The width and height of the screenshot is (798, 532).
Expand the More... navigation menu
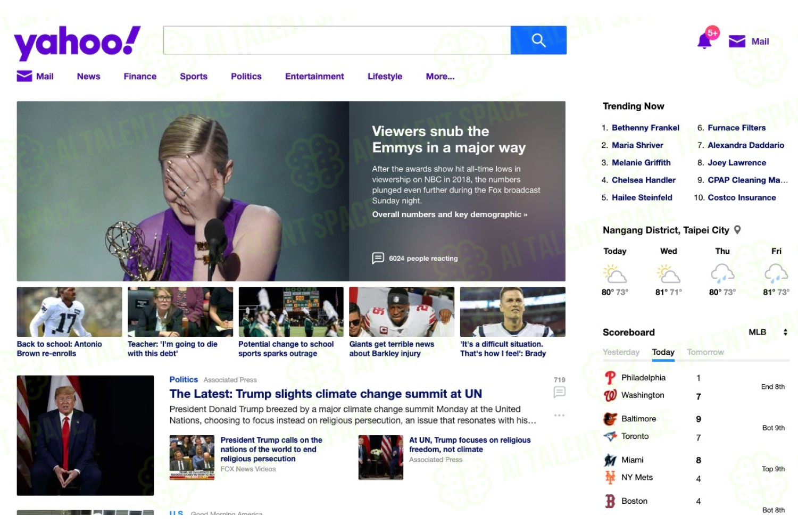pos(440,77)
